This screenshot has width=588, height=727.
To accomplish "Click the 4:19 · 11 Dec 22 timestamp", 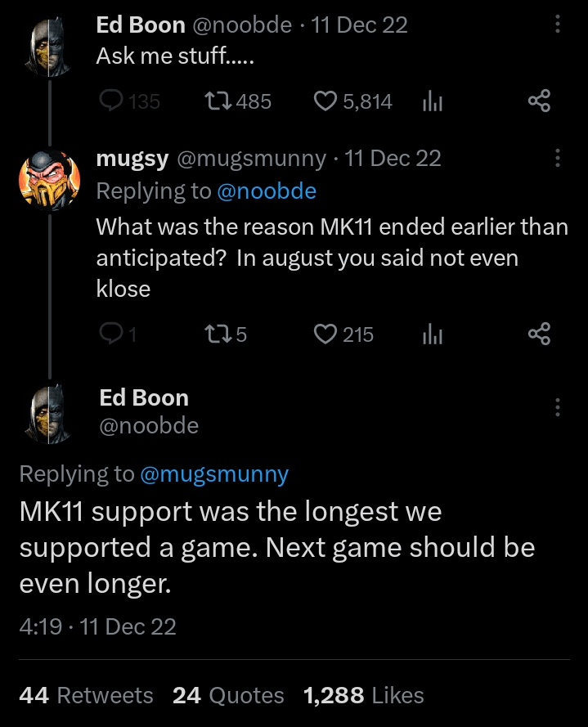I will coord(97,626).
